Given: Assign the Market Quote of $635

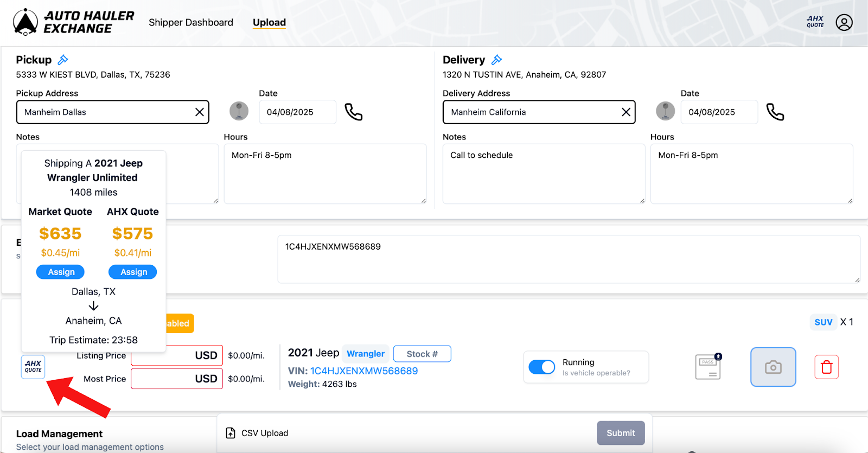Looking at the screenshot, I should [x=61, y=272].
